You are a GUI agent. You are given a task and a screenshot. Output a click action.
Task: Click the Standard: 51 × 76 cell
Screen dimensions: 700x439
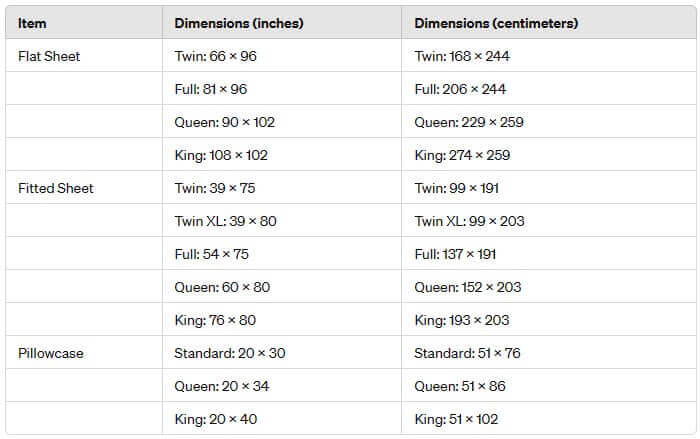pyautogui.click(x=468, y=353)
